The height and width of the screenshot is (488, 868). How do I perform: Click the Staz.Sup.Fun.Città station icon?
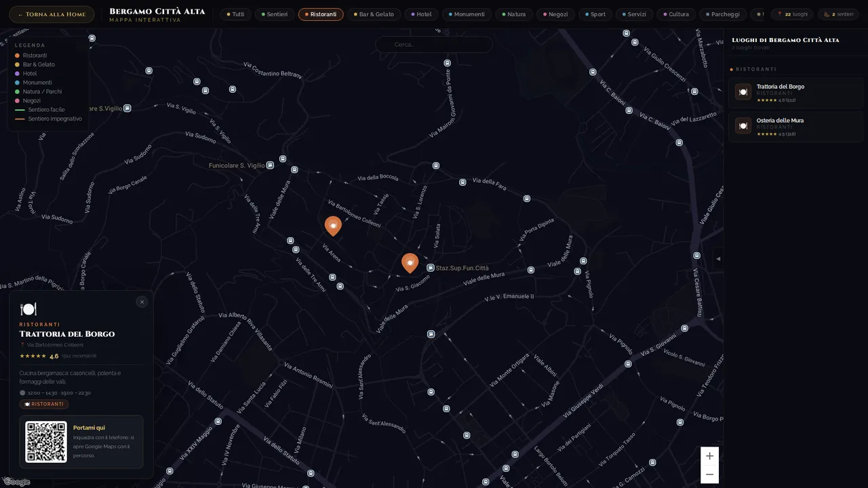coord(431,268)
